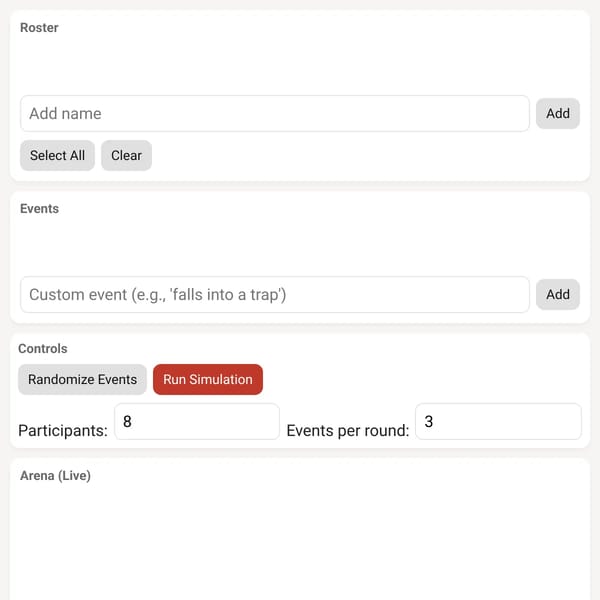Click the Events per round: label

(x=347, y=431)
